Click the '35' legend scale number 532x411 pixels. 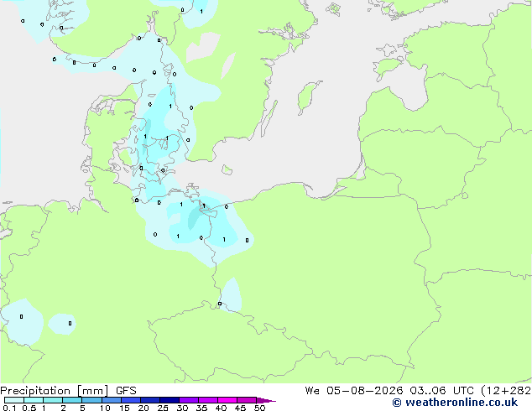click(x=201, y=408)
